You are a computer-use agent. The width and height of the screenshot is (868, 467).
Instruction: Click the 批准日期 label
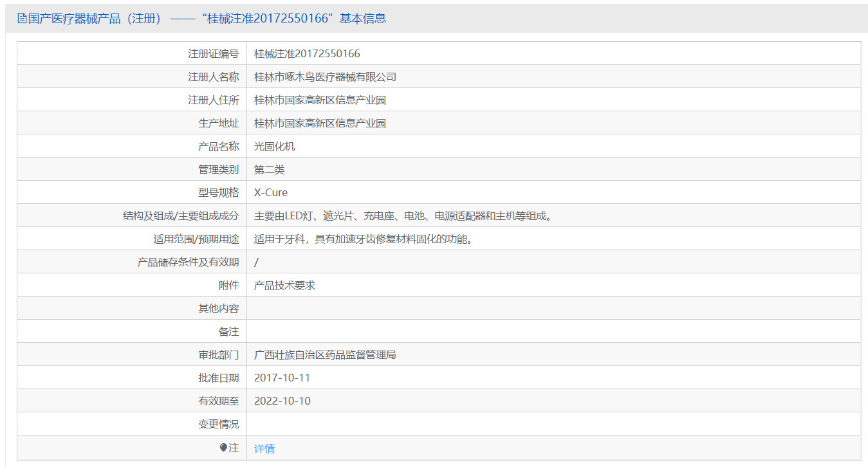[218, 378]
